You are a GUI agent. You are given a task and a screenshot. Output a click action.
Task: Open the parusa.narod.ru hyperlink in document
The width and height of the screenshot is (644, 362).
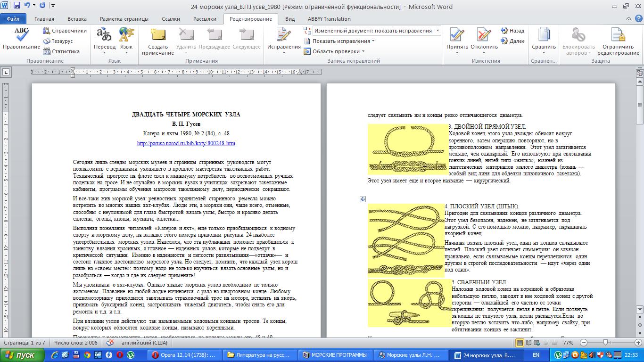[x=186, y=143]
